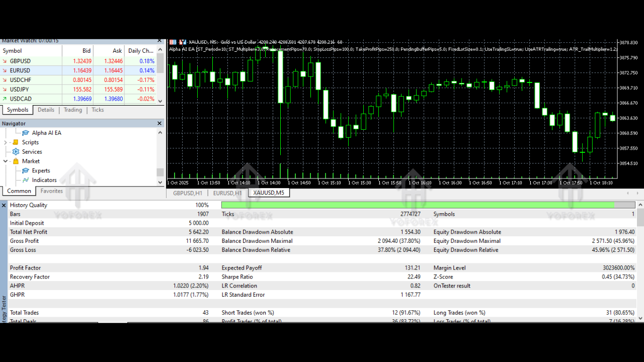This screenshot has width=644, height=362.
Task: Switch to the GBPUSD,H1 chart tab
Action: [x=187, y=193]
